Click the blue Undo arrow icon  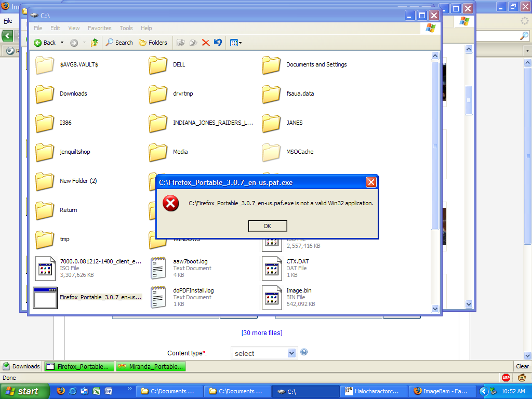point(218,43)
